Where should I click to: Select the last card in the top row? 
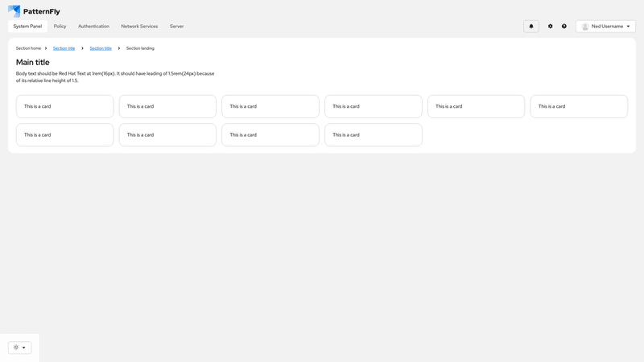pos(579,106)
